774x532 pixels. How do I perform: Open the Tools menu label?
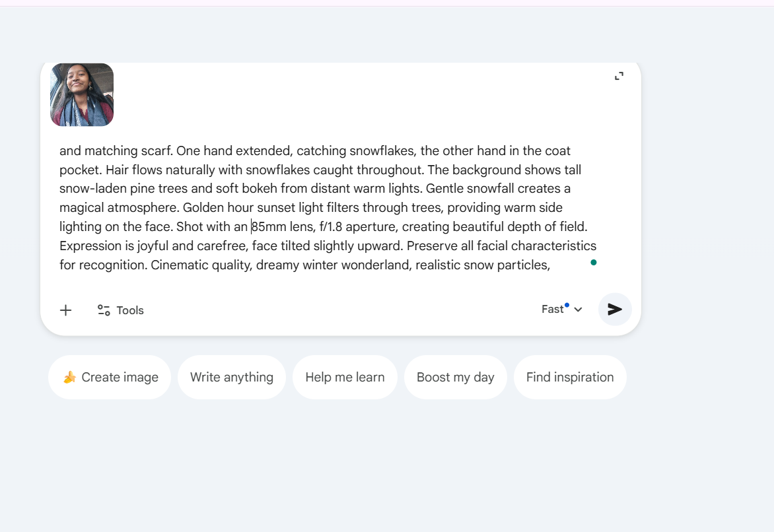[x=130, y=310]
